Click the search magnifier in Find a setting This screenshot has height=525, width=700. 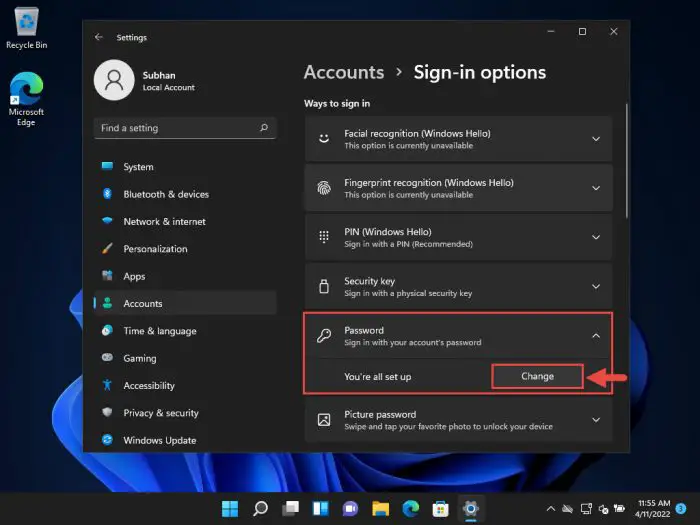[264, 128]
